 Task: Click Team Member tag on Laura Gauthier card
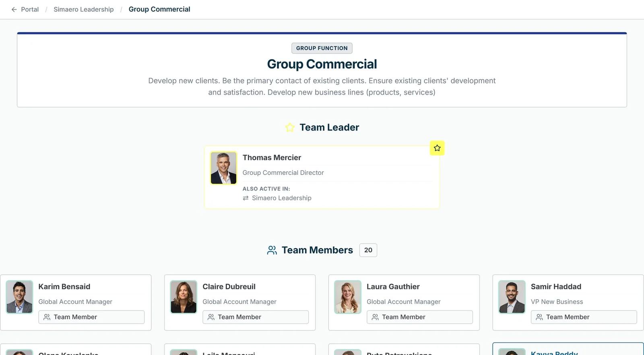(x=420, y=317)
